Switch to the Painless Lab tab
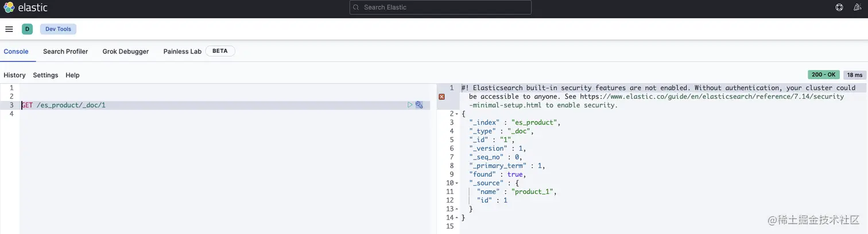The width and height of the screenshot is (868, 234). (x=183, y=52)
